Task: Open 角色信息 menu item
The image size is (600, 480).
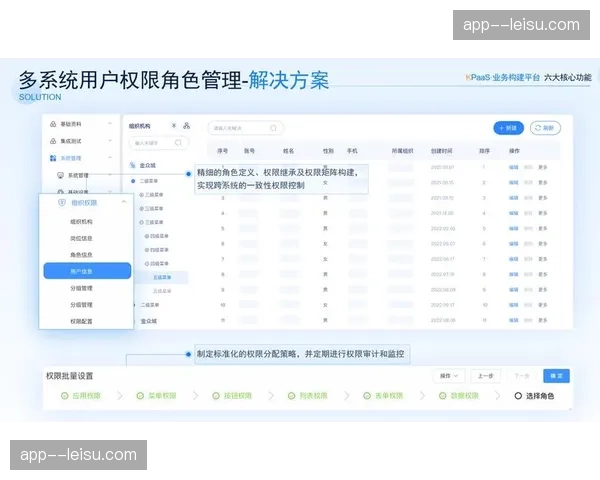Action: pos(82,254)
